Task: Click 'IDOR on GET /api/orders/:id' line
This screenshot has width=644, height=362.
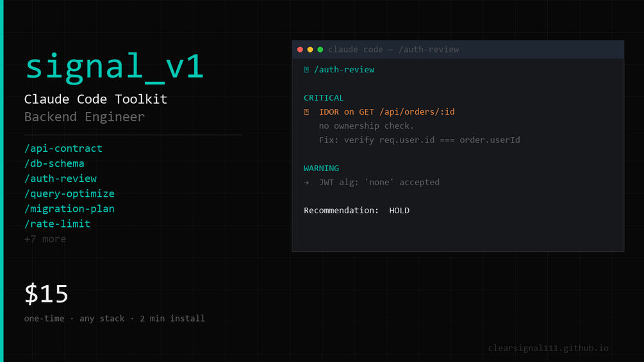Action: 387,112
